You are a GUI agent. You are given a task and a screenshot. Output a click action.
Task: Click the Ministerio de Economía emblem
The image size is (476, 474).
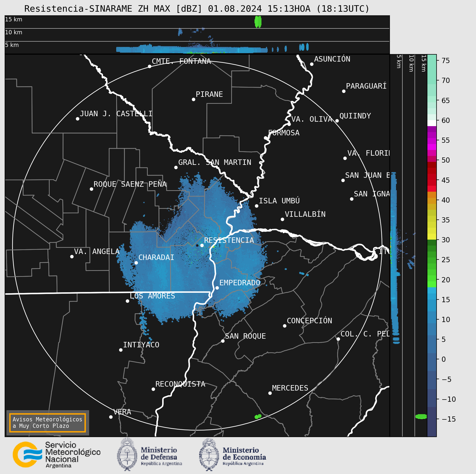click(209, 454)
